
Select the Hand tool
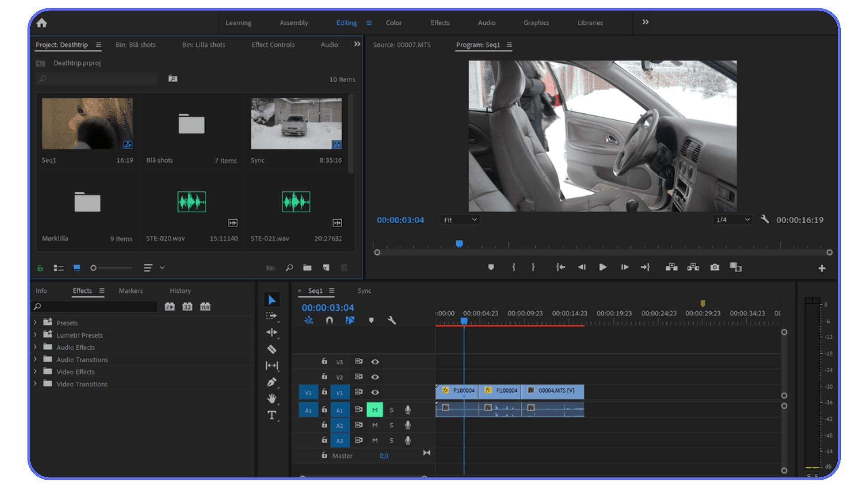point(272,399)
